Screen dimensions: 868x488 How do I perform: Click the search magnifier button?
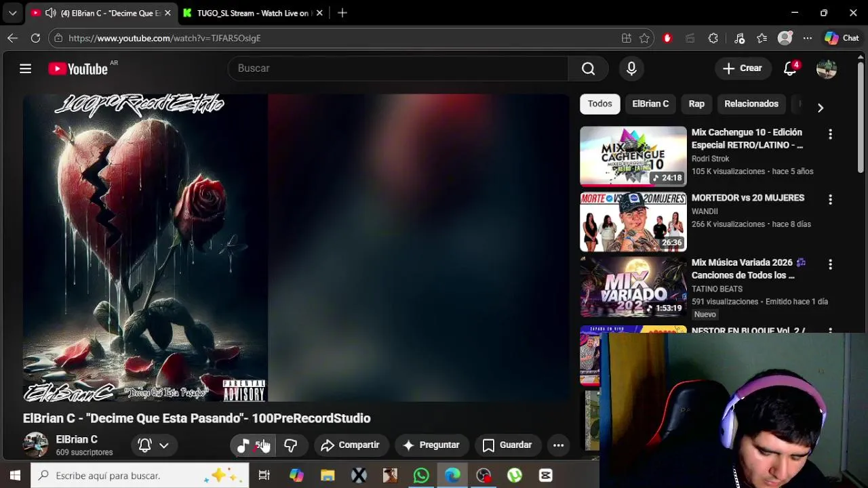[x=588, y=68]
